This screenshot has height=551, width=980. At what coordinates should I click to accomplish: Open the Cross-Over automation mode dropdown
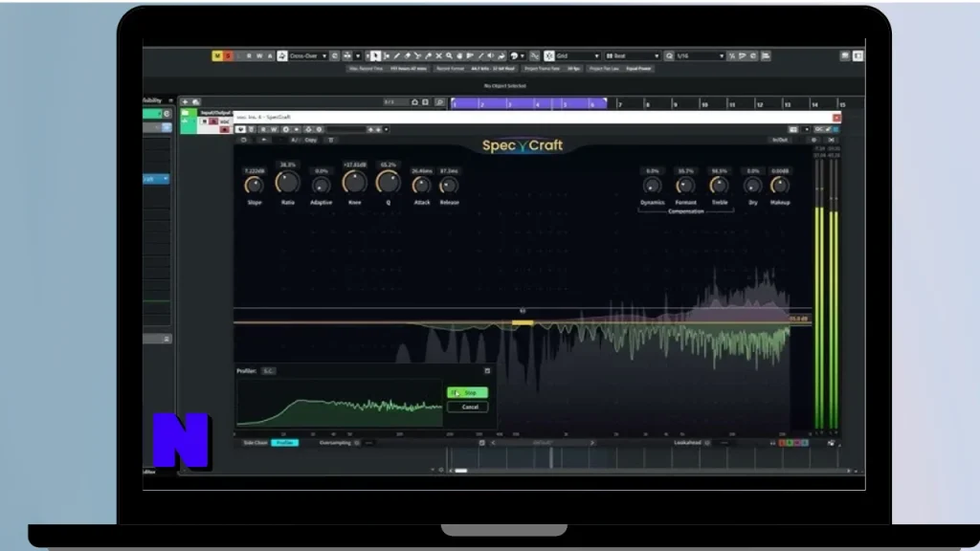click(x=323, y=56)
